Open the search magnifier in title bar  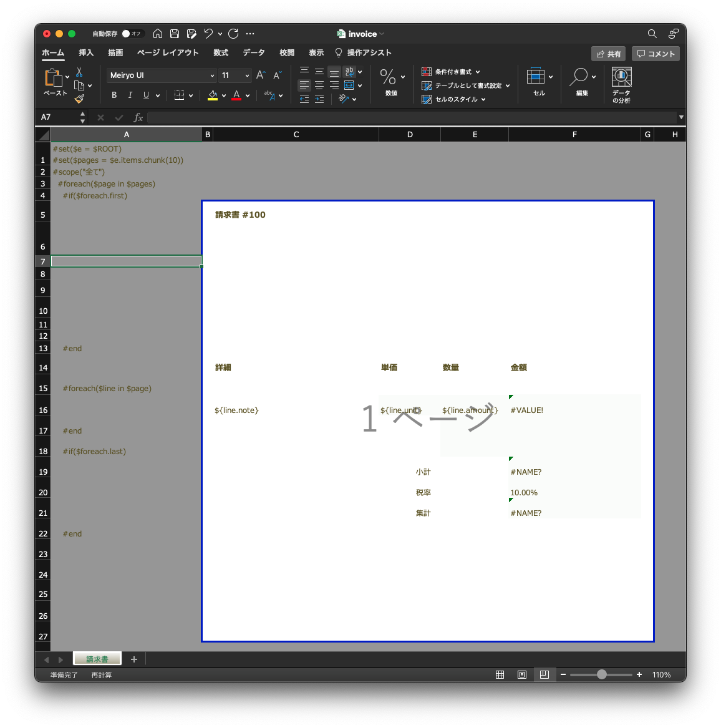[x=652, y=34]
